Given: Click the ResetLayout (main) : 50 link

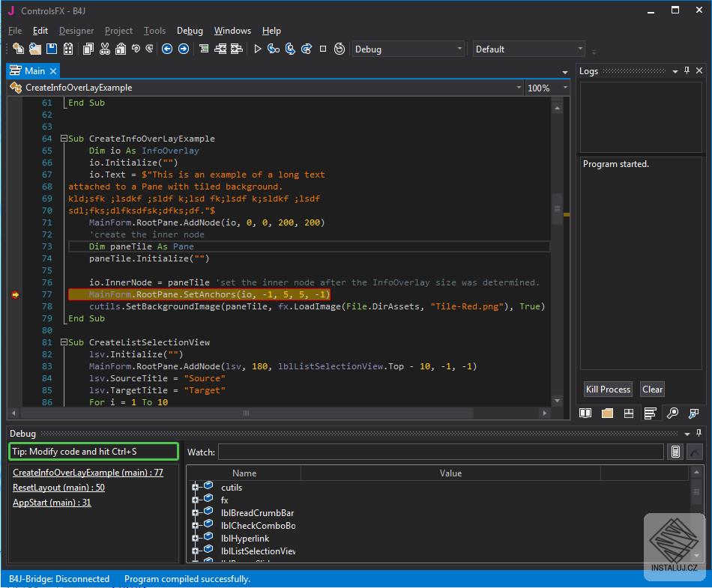Looking at the screenshot, I should (x=58, y=488).
